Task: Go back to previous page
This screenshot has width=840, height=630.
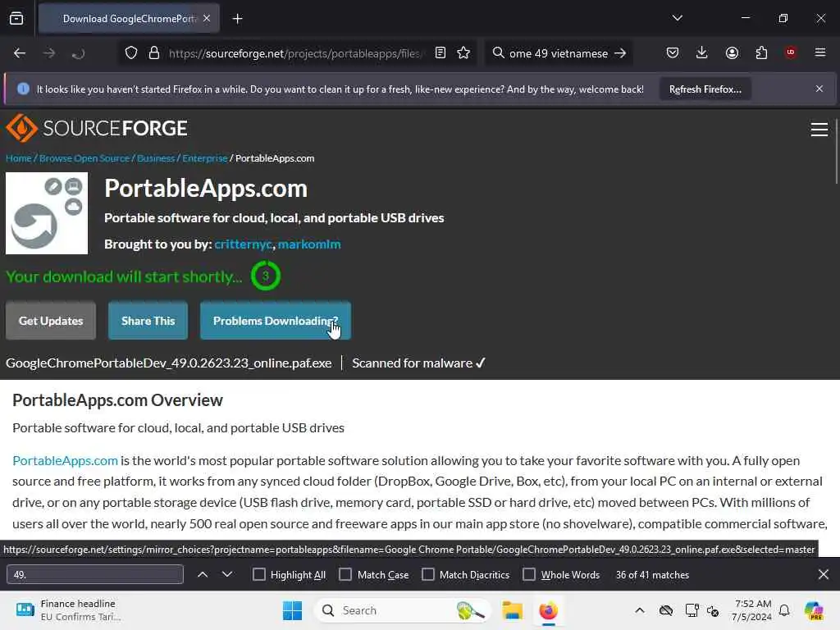Action: tap(20, 53)
